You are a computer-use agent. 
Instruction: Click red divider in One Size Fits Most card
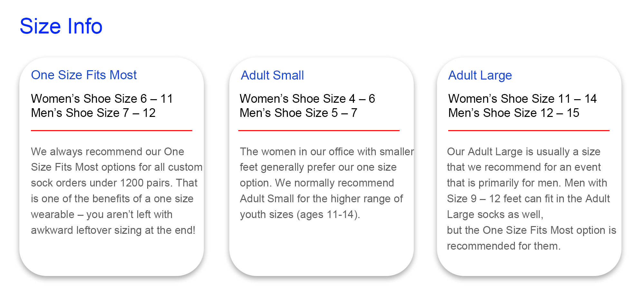coord(111,130)
